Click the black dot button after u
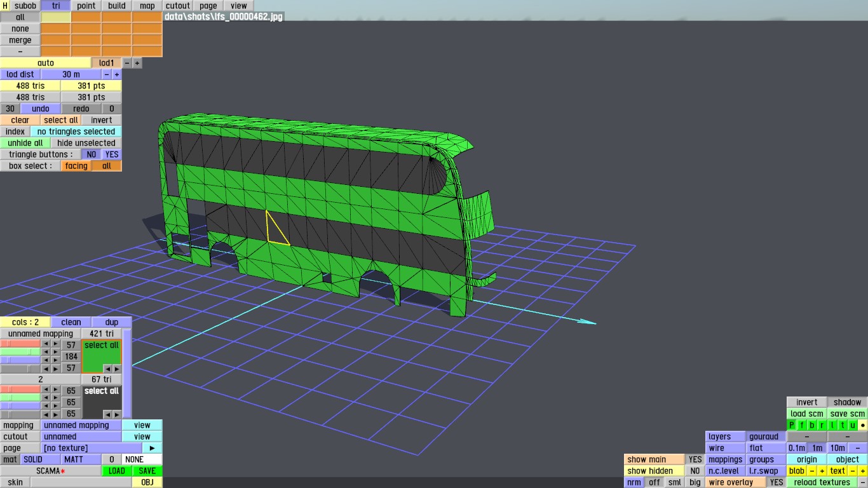 [863, 425]
